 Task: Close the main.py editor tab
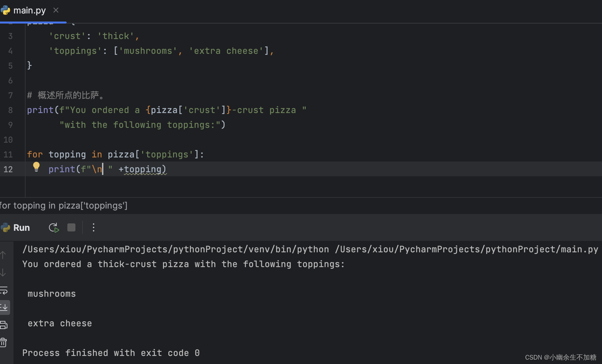[x=56, y=10]
